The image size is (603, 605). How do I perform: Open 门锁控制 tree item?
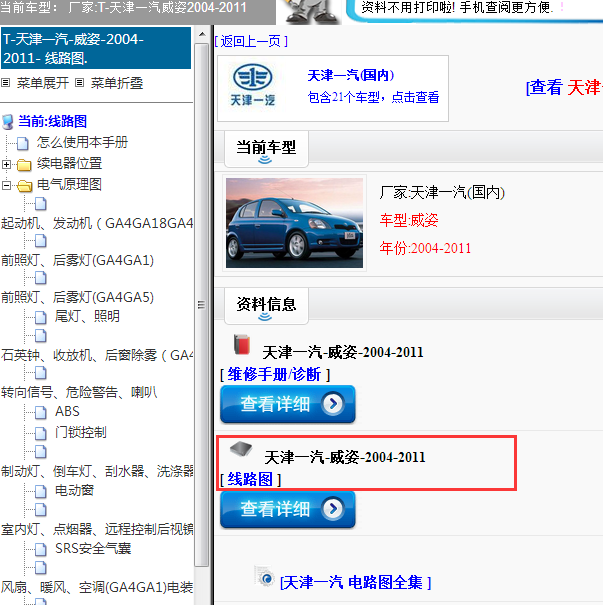pos(81,432)
